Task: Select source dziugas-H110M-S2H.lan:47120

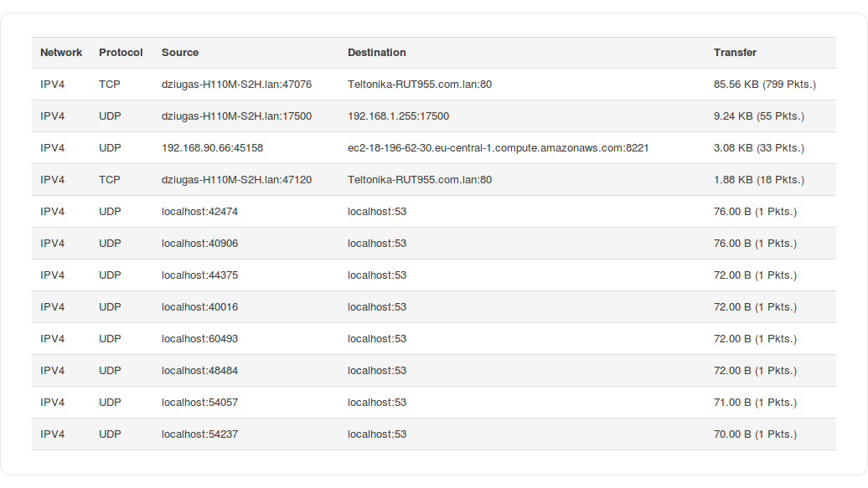Action: [x=236, y=180]
